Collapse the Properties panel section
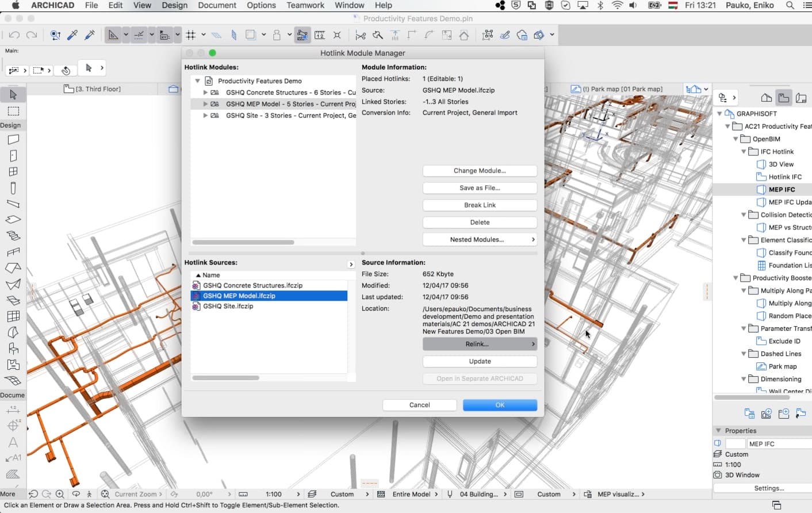The width and height of the screenshot is (812, 513). [x=718, y=431]
